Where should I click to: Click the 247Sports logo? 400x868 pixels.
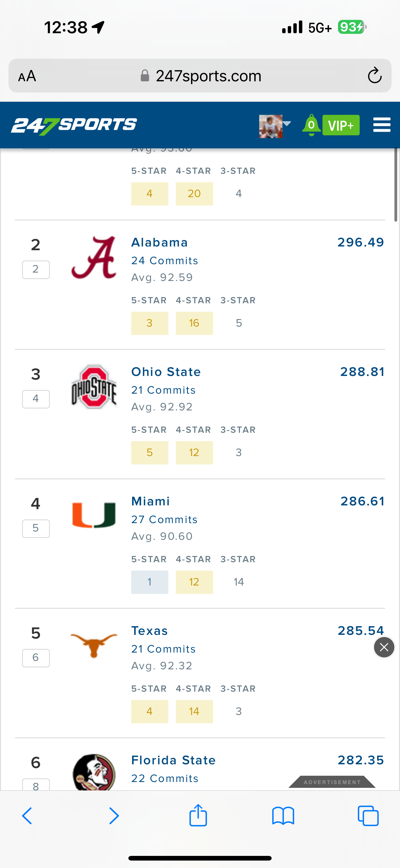(74, 125)
